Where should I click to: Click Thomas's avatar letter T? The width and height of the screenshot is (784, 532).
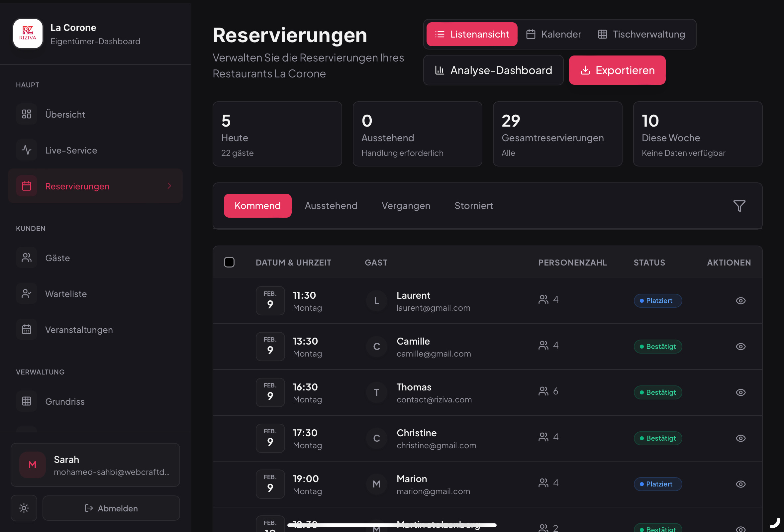pos(376,392)
